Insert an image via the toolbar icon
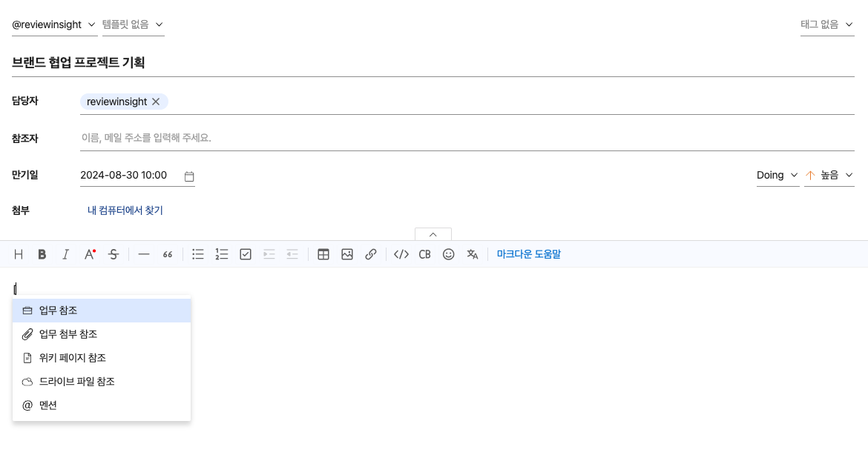 pyautogui.click(x=347, y=254)
